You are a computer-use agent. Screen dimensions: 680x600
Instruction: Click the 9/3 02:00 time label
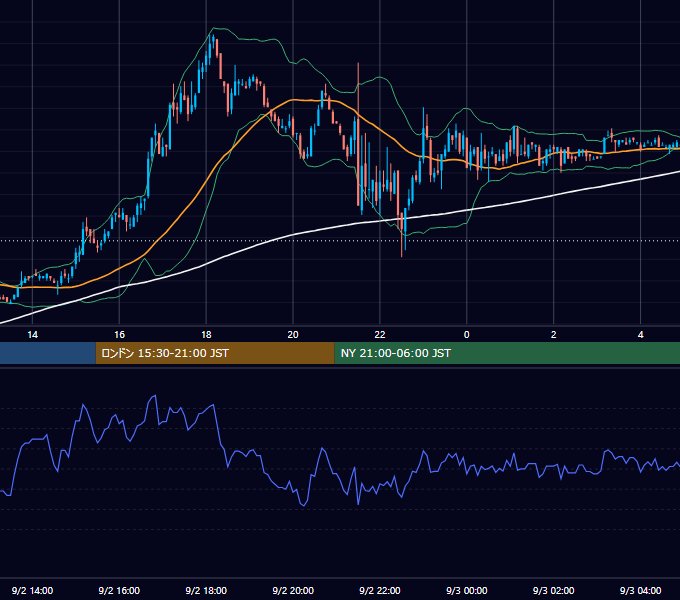pos(553,590)
